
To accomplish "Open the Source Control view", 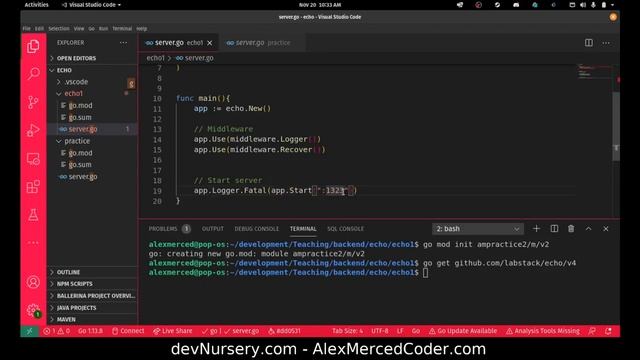I will coord(33,102).
